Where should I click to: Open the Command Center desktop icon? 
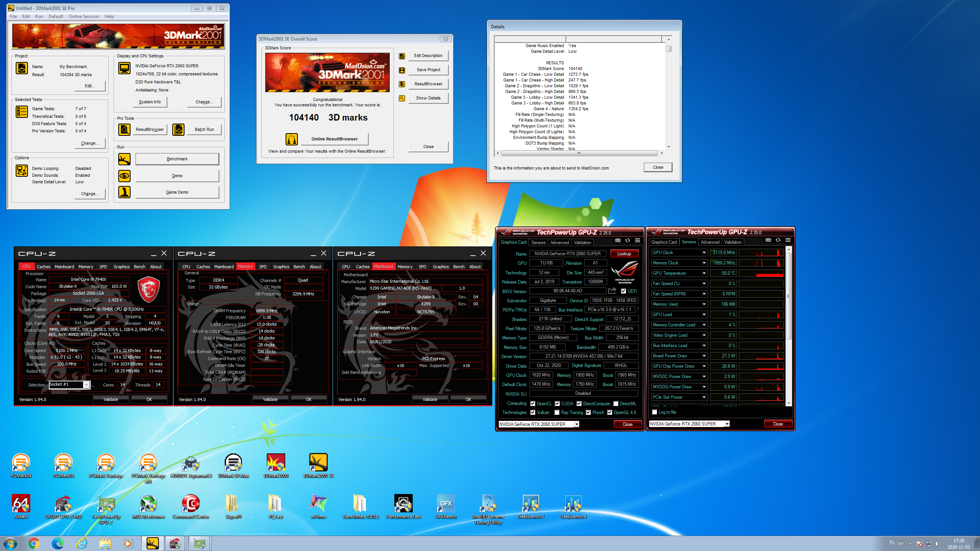pyautogui.click(x=191, y=507)
